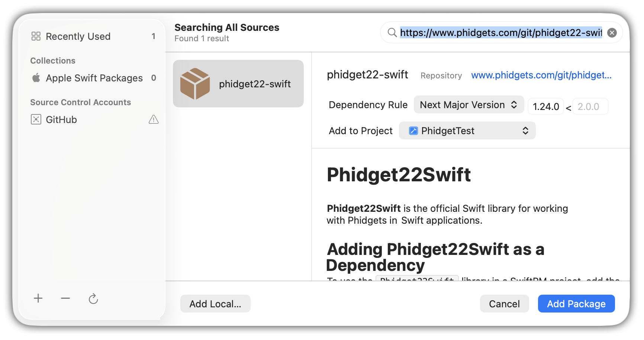Image resolution: width=644 pixels, height=340 pixels.
Task: Select the GitHub source control account
Action: 61,120
